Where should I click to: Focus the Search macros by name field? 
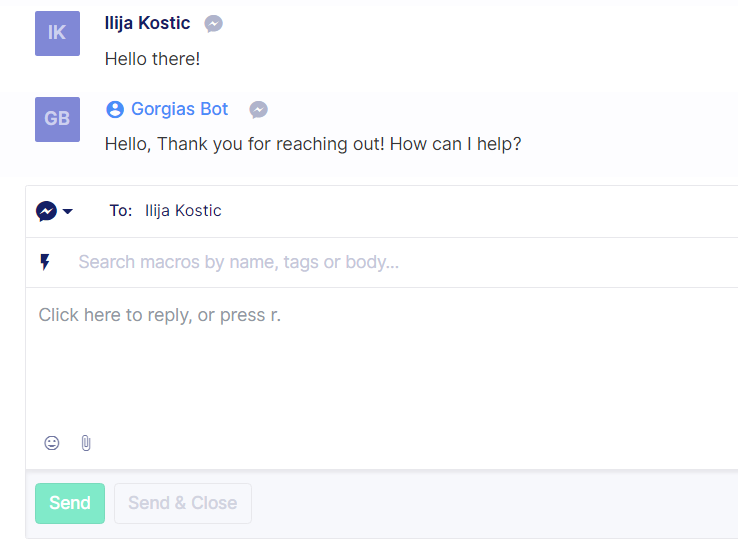[405, 262]
